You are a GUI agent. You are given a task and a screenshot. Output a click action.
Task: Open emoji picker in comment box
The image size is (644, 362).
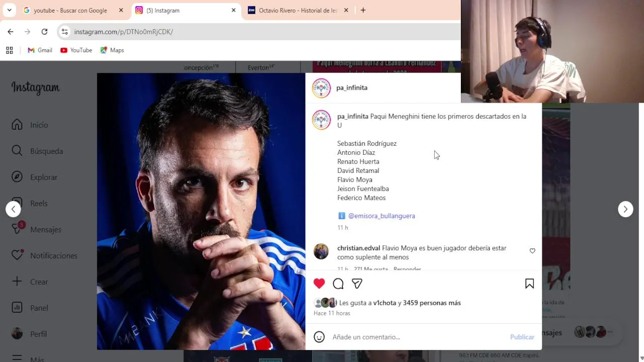tap(319, 337)
